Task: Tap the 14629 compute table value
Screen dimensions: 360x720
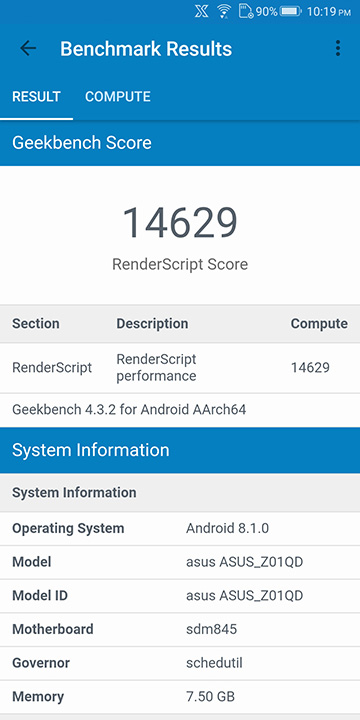Action: point(310,367)
